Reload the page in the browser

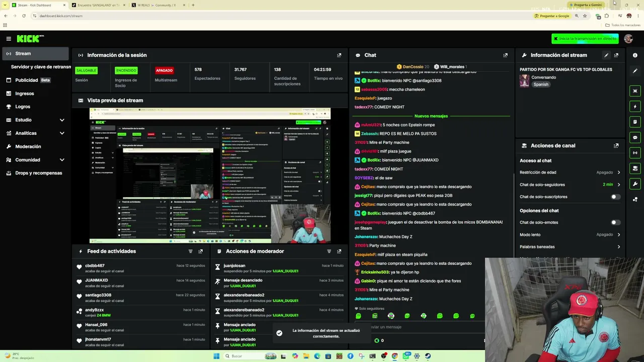[x=24, y=16]
